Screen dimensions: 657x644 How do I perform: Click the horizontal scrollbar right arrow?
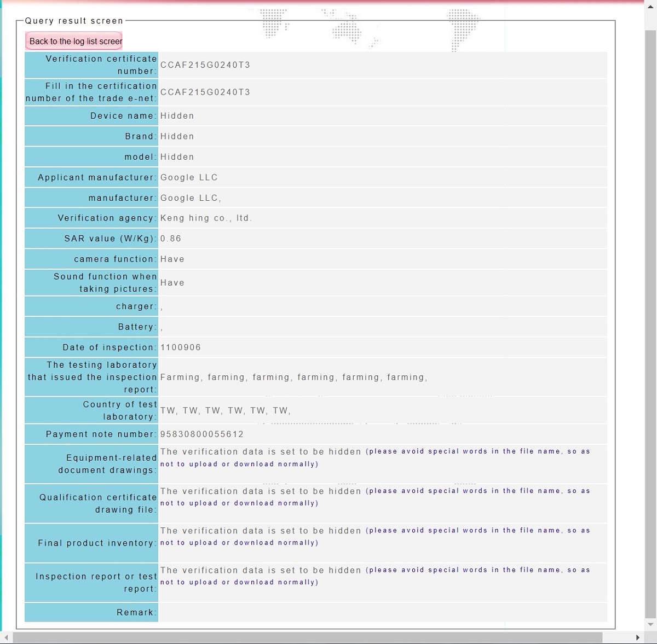pyautogui.click(x=638, y=637)
